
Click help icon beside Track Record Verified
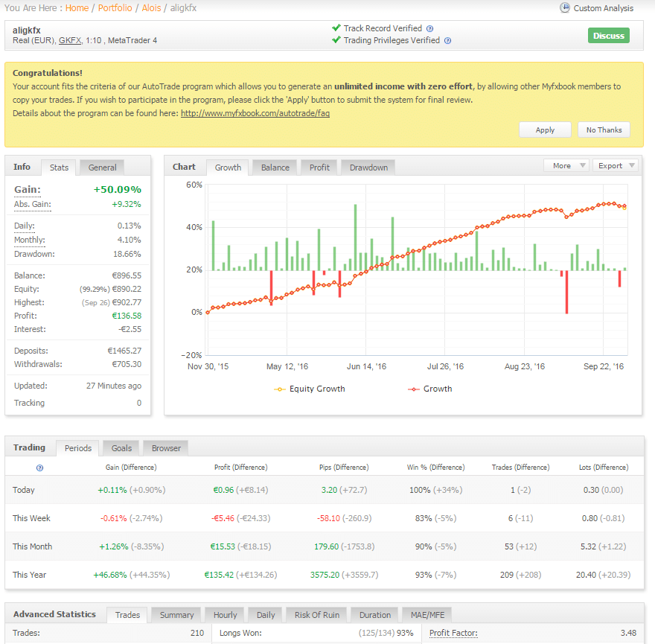coord(430,29)
